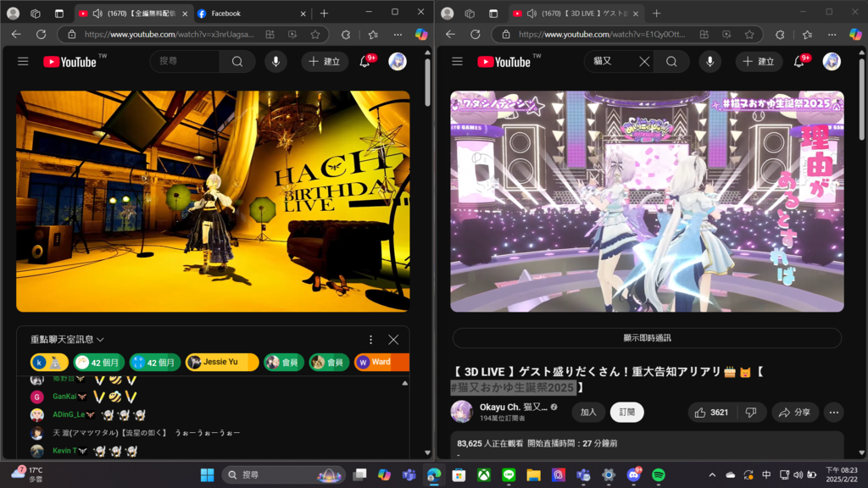
Task: Refresh the page in left browser window
Action: pyautogui.click(x=41, y=34)
